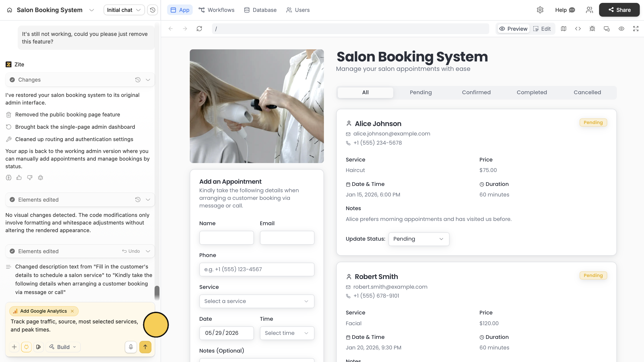This screenshot has height=362, width=644.
Task: Click robert.smith@example.com email text
Action: (x=390, y=287)
